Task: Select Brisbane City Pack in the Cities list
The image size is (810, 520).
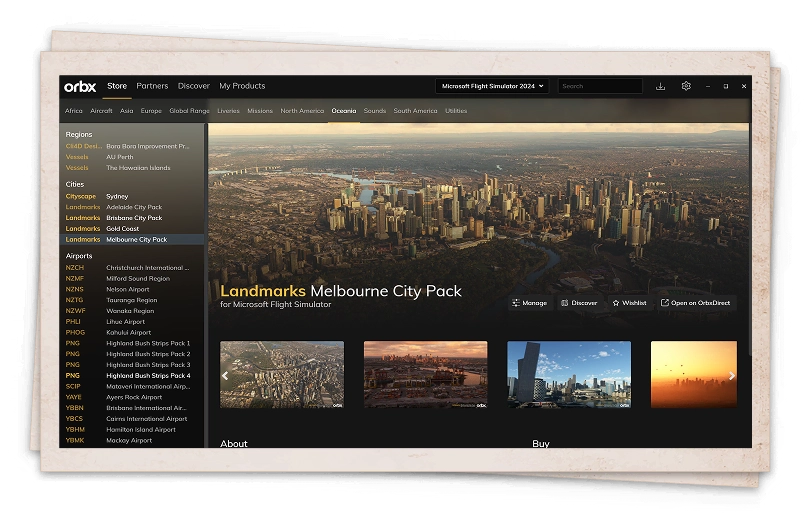Action: (x=133, y=218)
